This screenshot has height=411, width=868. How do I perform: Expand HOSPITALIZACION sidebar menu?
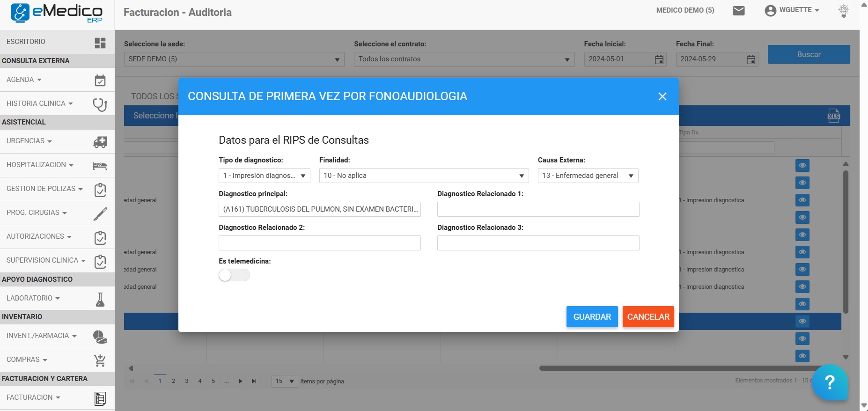pyautogui.click(x=40, y=165)
